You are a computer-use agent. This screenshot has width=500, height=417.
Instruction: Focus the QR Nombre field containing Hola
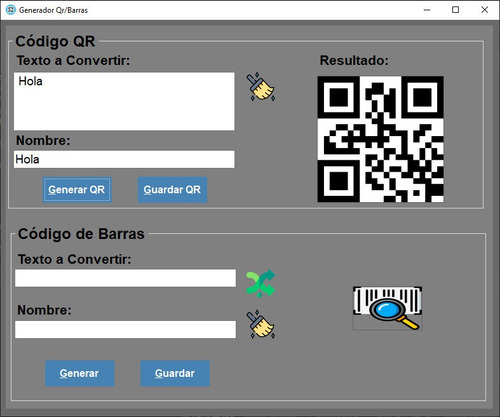(x=124, y=159)
